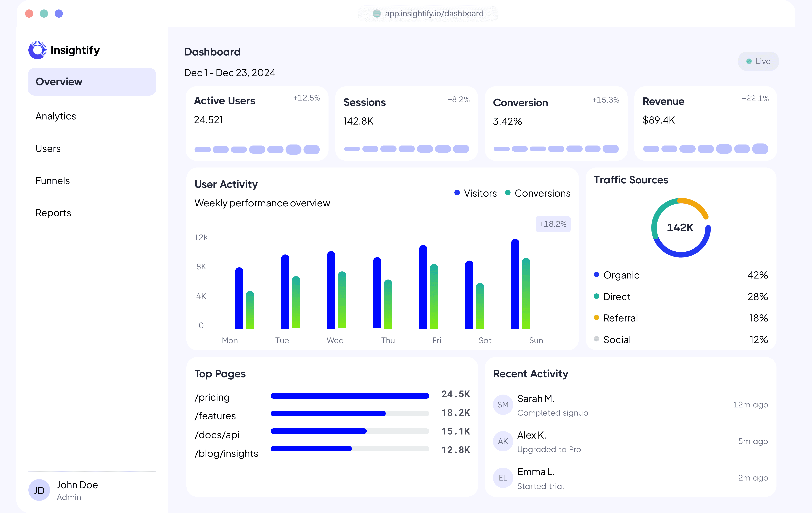Toggle the Conversions legend series
Screen dimensions: 812x513
click(x=538, y=193)
